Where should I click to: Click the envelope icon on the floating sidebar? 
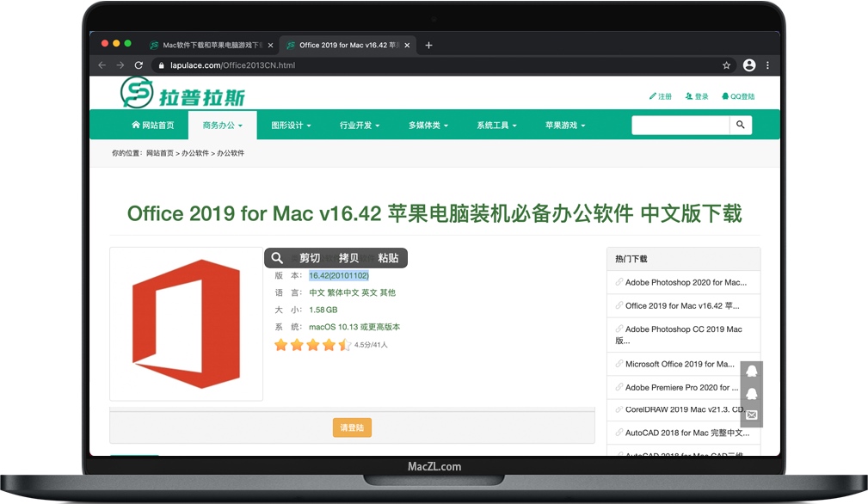[x=751, y=416]
